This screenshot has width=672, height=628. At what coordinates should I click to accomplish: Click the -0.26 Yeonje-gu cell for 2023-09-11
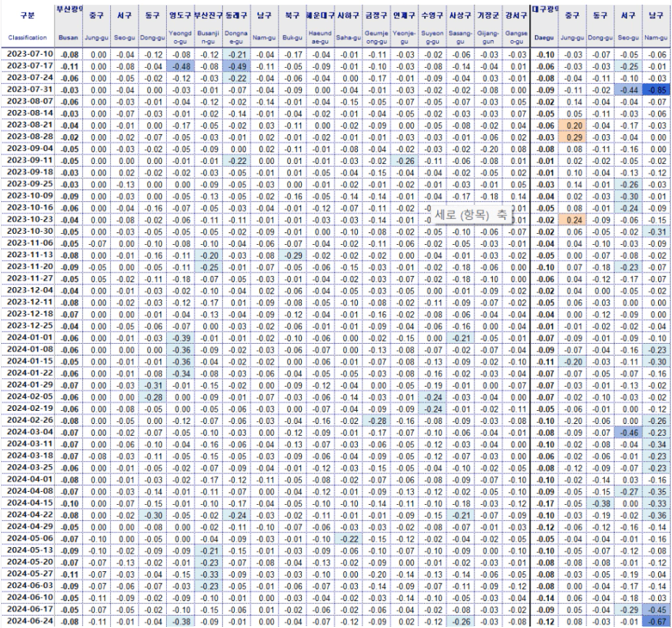click(x=404, y=161)
